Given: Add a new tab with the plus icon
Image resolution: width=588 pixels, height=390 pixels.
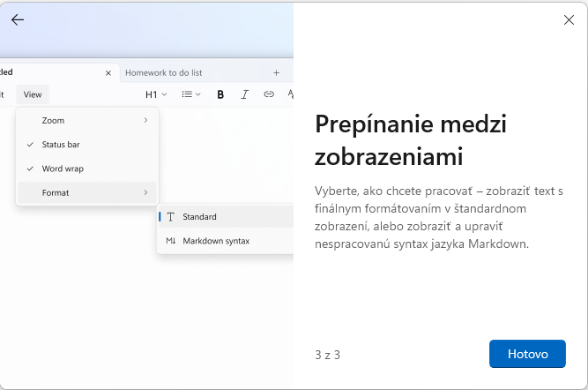Looking at the screenshot, I should (x=276, y=72).
